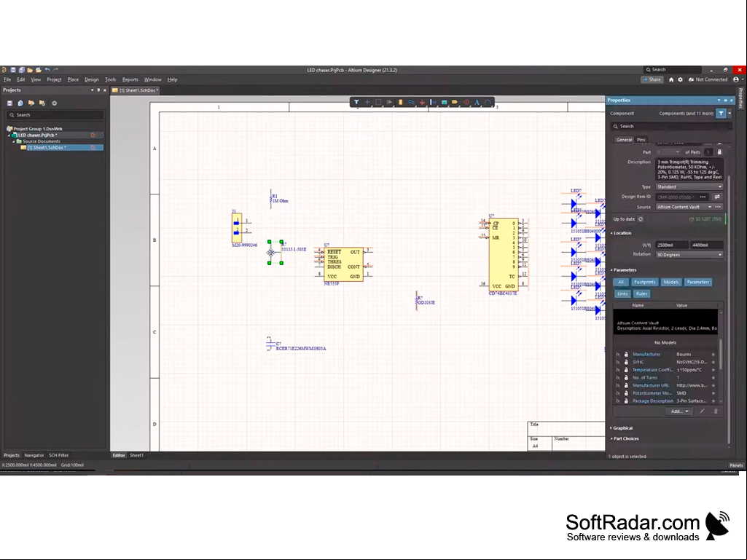The height and width of the screenshot is (560, 747).
Task: Click the Links filter button
Action: click(x=622, y=293)
